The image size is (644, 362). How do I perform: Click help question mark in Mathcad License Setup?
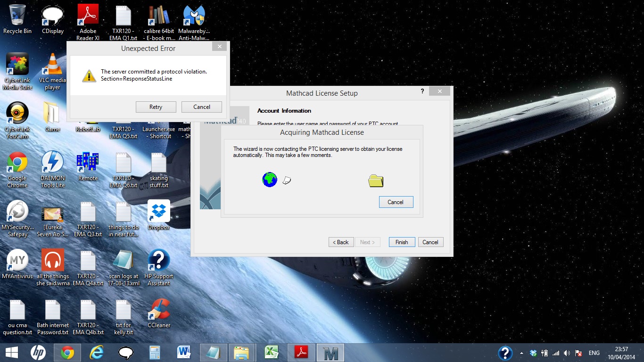[422, 91]
